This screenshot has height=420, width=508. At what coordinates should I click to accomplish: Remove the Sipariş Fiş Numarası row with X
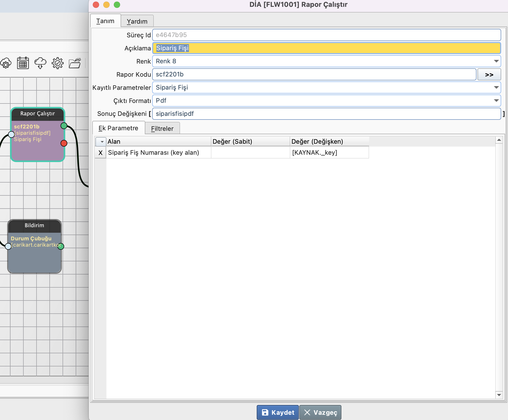click(100, 153)
